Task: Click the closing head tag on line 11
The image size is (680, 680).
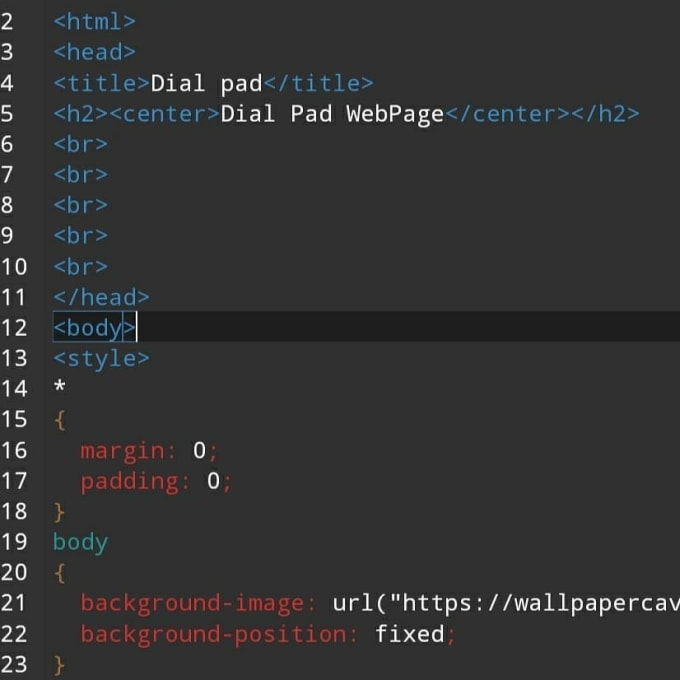Action: pyautogui.click(x=101, y=297)
